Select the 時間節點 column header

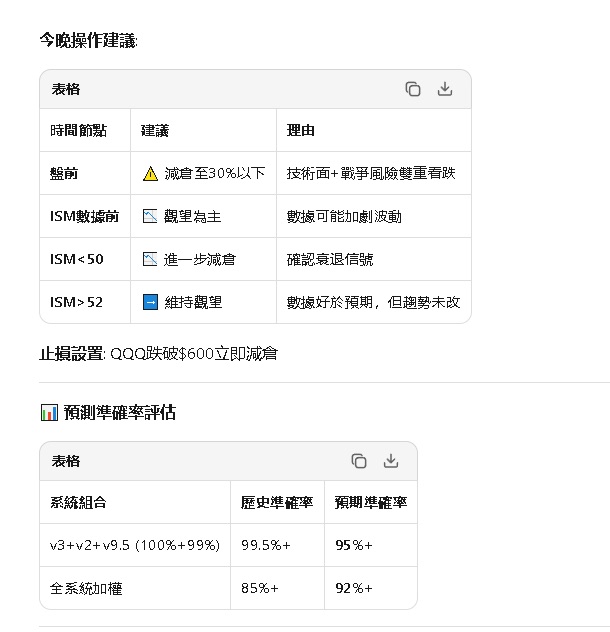click(x=78, y=131)
